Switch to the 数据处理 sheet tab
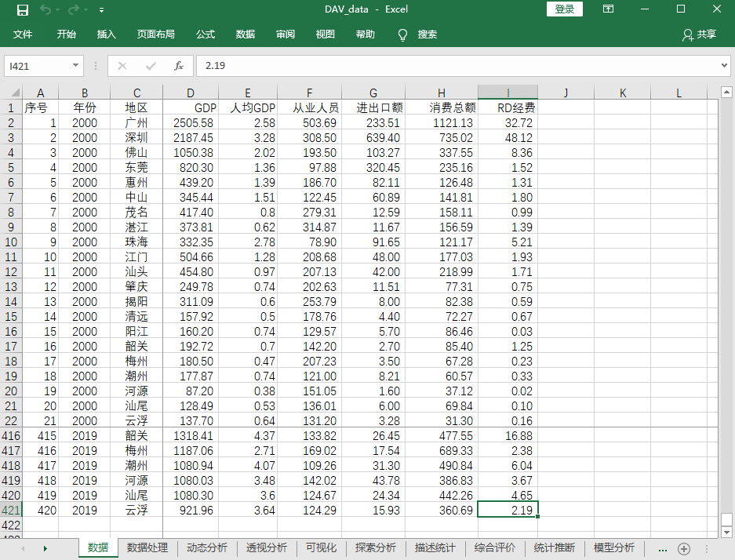735x560 pixels. click(x=147, y=547)
